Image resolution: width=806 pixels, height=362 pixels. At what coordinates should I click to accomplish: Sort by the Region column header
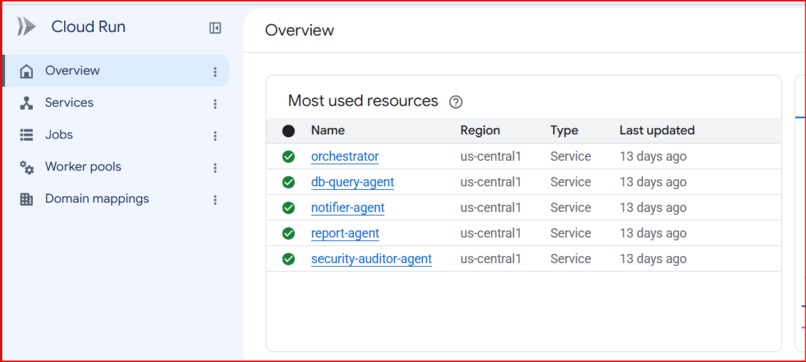(x=480, y=131)
